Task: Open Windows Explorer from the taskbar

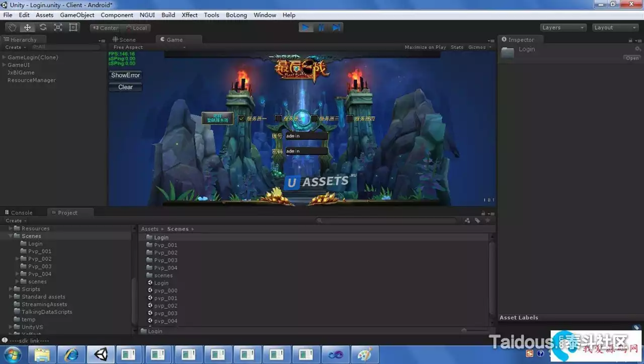Action: (x=42, y=354)
